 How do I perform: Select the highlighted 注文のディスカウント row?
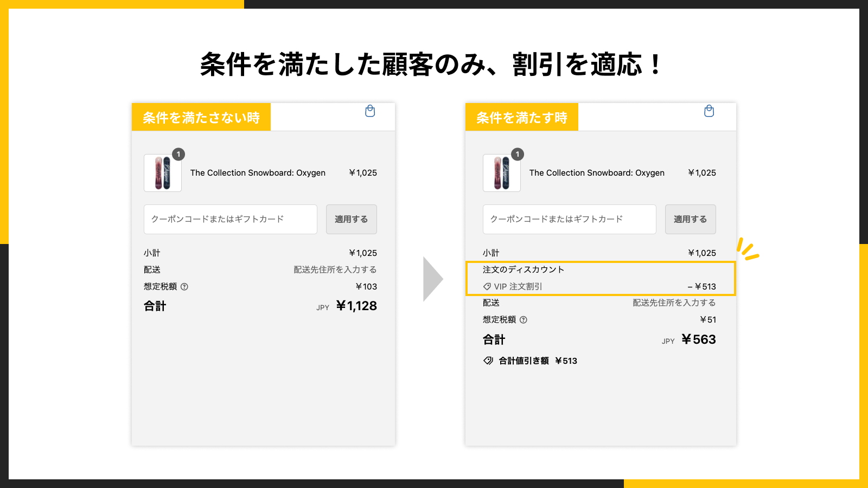pos(600,278)
